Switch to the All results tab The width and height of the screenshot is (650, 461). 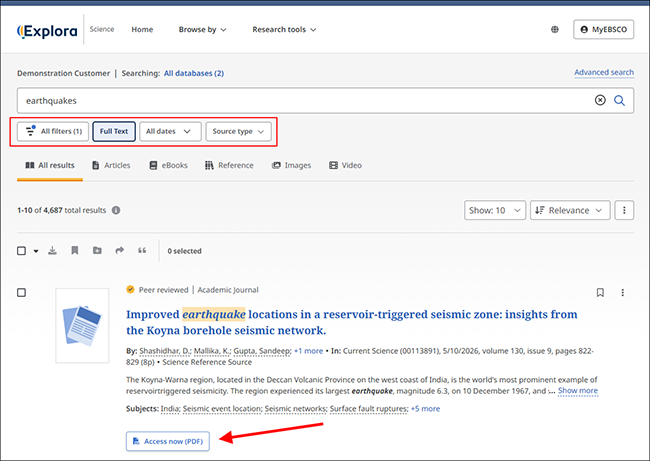[50, 165]
